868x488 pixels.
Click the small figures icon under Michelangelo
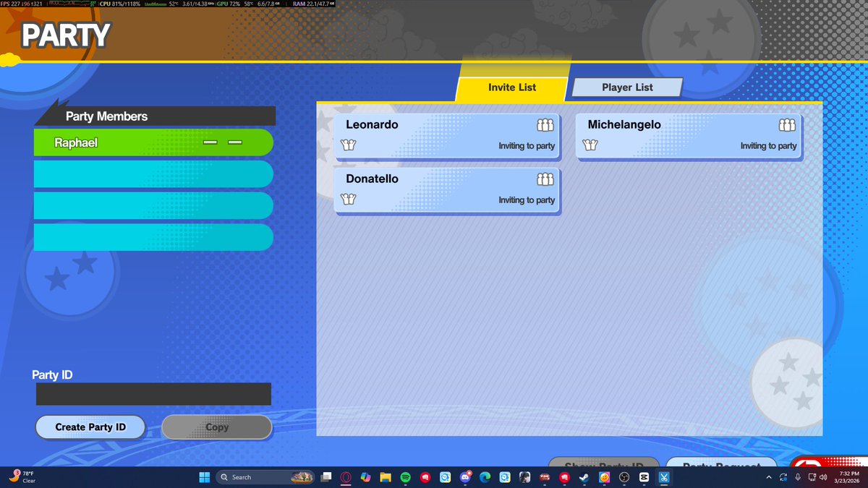[x=590, y=145]
